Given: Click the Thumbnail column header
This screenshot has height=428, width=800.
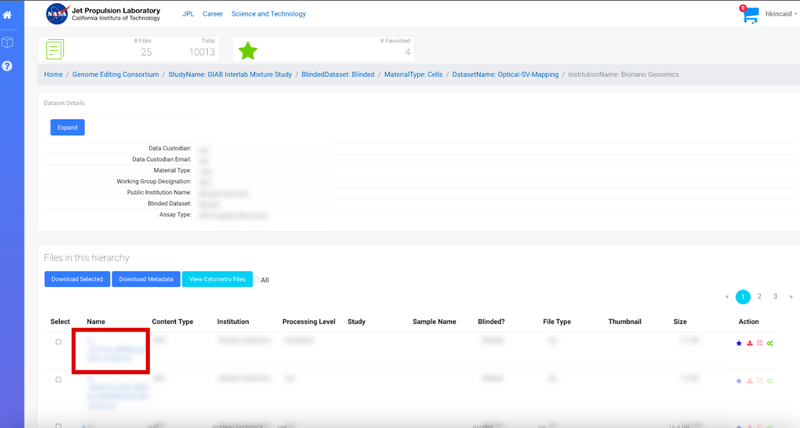Looking at the screenshot, I should [x=624, y=322].
